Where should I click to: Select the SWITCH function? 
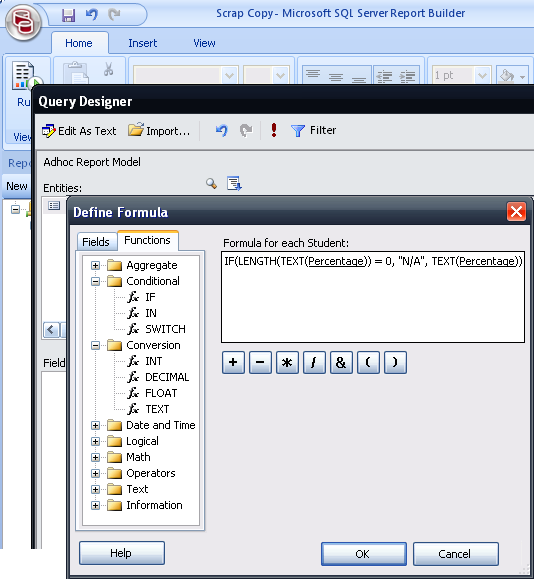(x=157, y=329)
